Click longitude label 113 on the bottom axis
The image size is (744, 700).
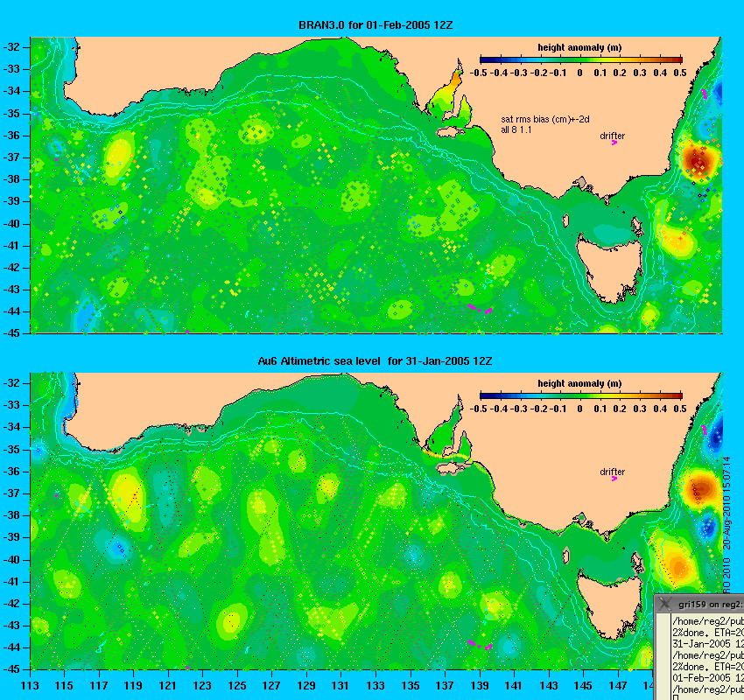[30, 685]
